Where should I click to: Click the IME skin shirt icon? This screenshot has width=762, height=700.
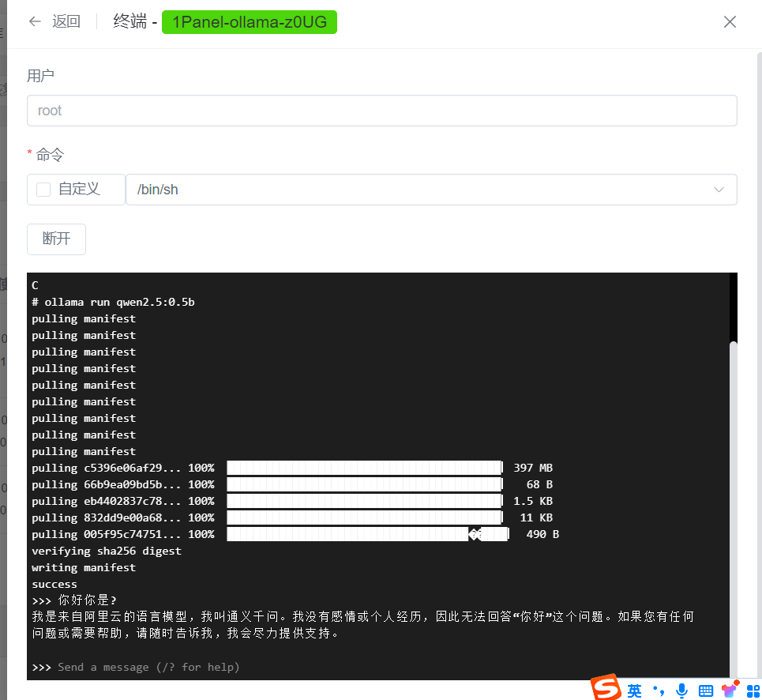[730, 689]
